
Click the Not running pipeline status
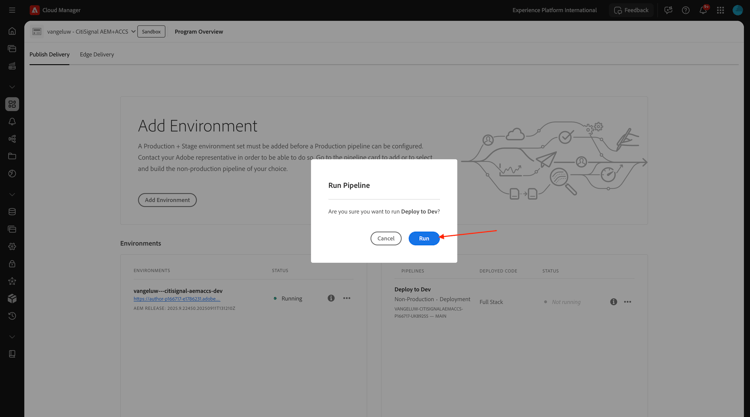[566, 302]
